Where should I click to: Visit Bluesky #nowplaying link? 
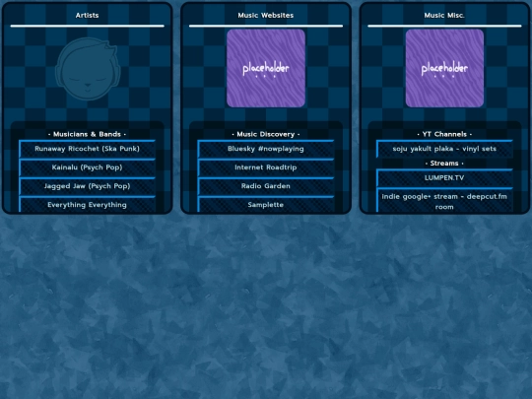[266, 149]
